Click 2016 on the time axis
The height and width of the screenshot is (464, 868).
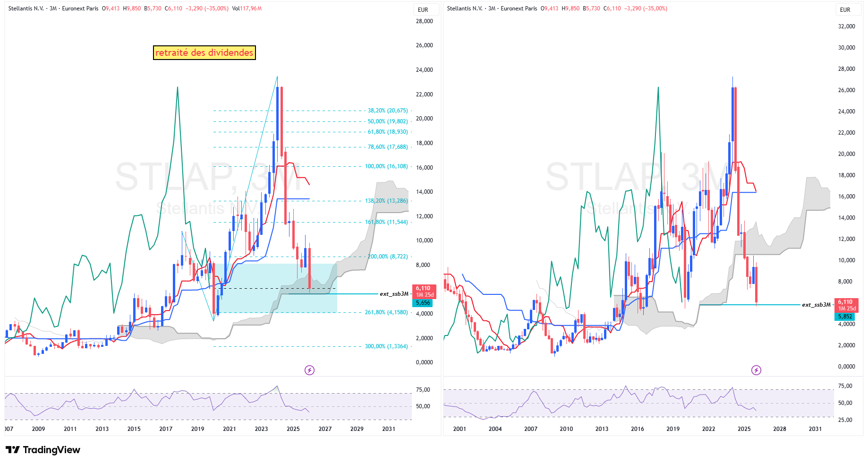pyautogui.click(x=638, y=429)
